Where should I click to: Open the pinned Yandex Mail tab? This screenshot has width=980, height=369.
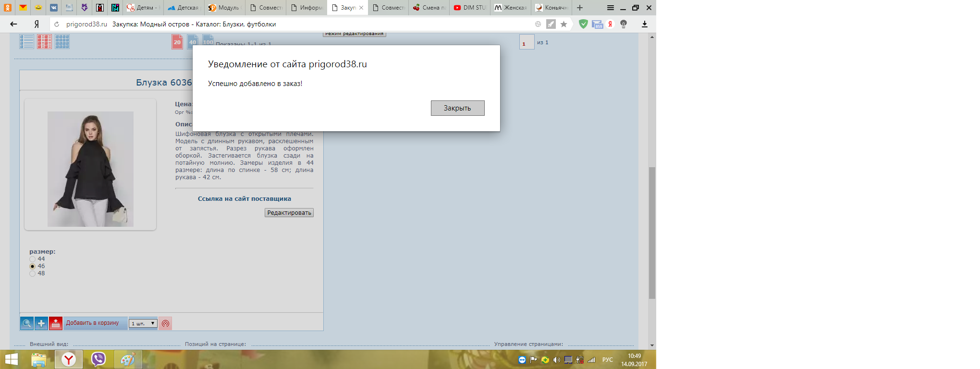[x=23, y=7]
